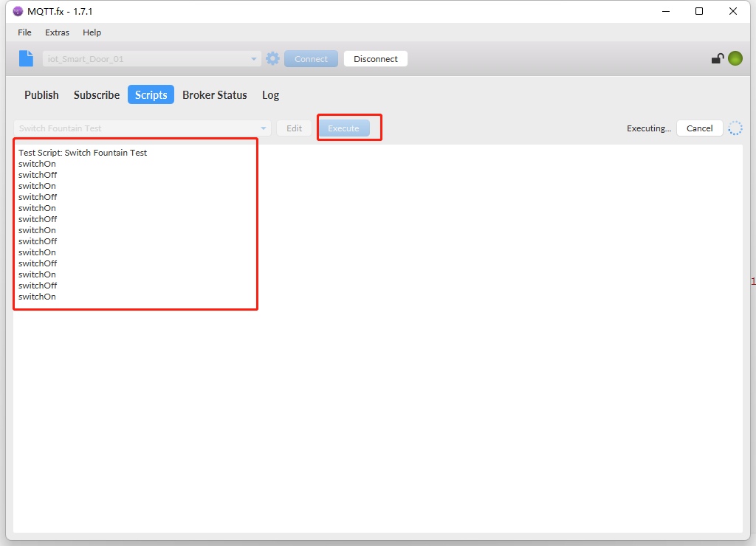Switch to the Publish tab
The height and width of the screenshot is (546, 756).
[41, 95]
